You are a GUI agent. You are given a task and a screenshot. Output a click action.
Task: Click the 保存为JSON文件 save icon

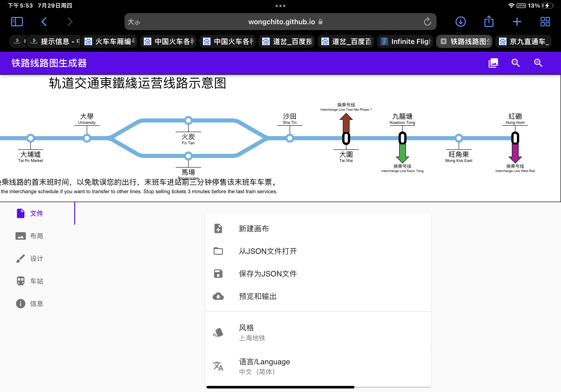[x=218, y=274]
